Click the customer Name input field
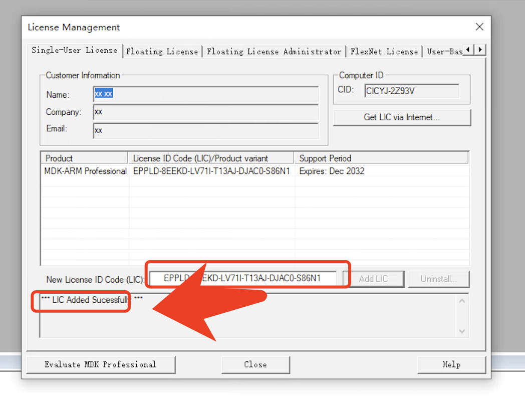 pyautogui.click(x=206, y=94)
